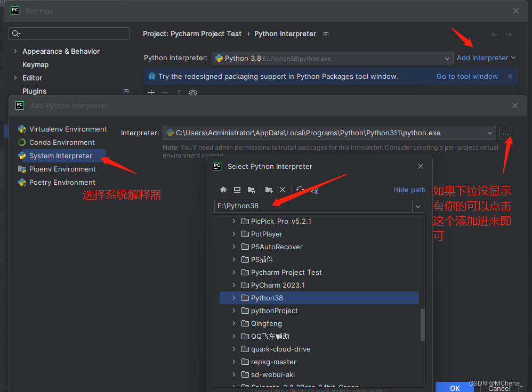Click the Settings search field
Screen dimensions: 532x392
coord(69,33)
